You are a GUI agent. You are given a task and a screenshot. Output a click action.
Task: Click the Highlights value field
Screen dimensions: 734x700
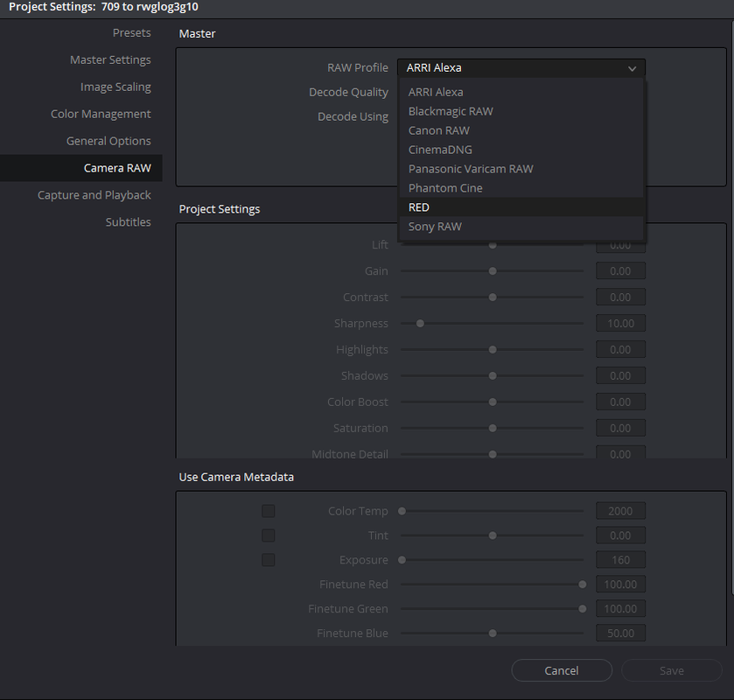tap(621, 350)
